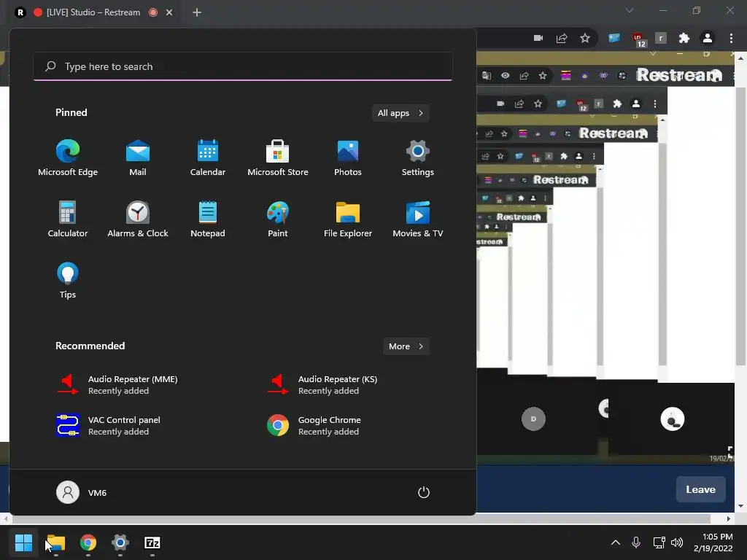Leave the Restream studio session
Image resolution: width=747 pixels, height=560 pixels.
click(701, 489)
